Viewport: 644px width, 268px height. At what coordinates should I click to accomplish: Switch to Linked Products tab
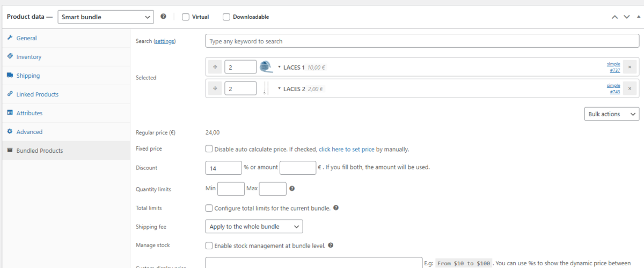click(x=38, y=94)
